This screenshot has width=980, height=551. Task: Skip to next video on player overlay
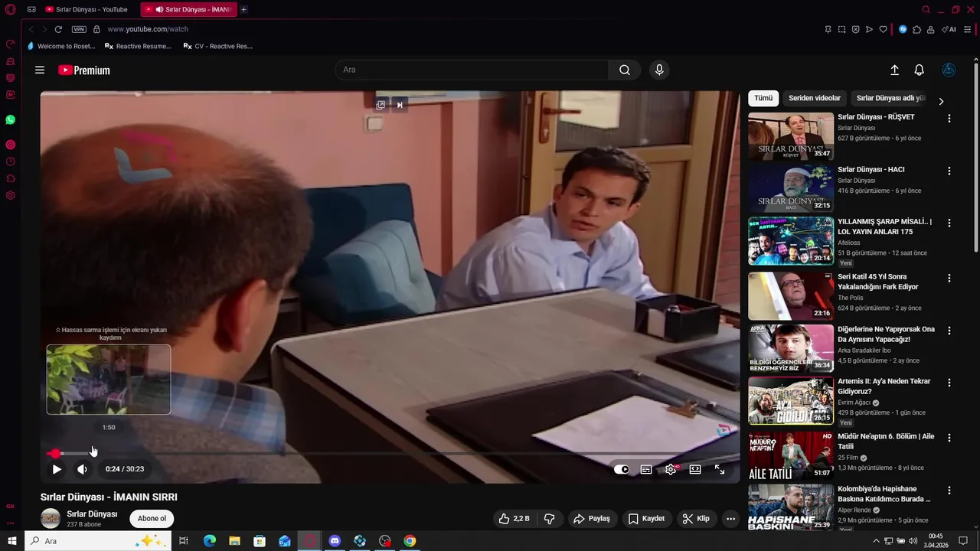coord(399,105)
